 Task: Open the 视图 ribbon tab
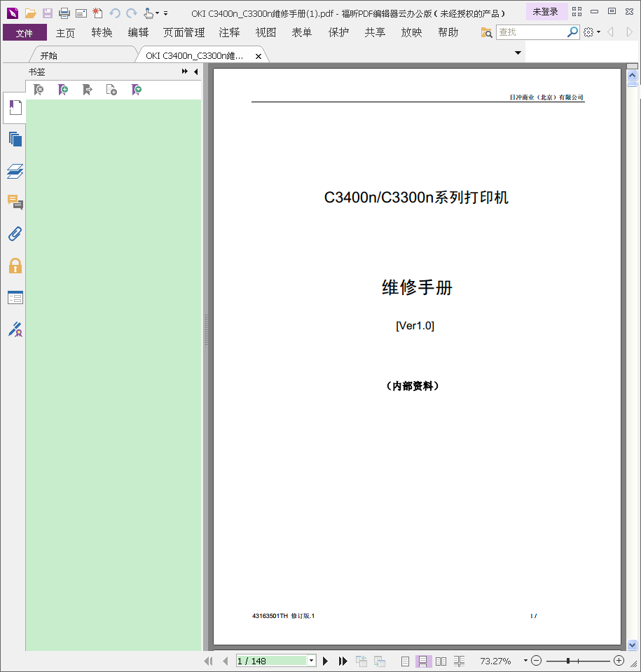[266, 32]
